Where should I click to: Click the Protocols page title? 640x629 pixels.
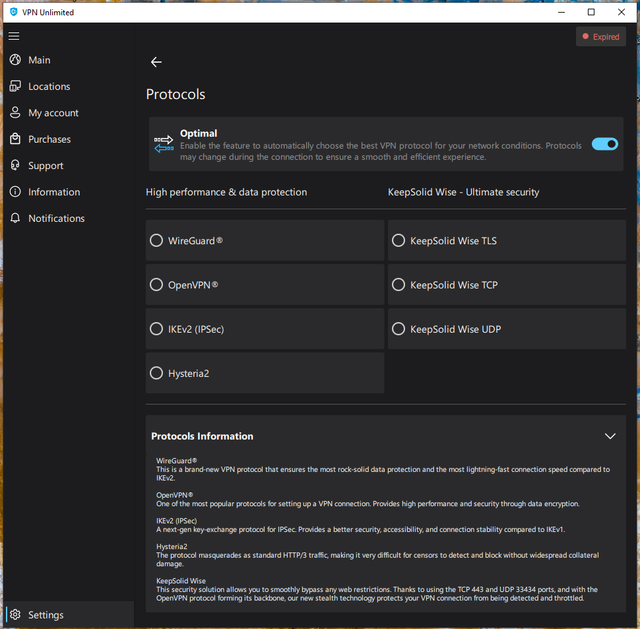[176, 94]
